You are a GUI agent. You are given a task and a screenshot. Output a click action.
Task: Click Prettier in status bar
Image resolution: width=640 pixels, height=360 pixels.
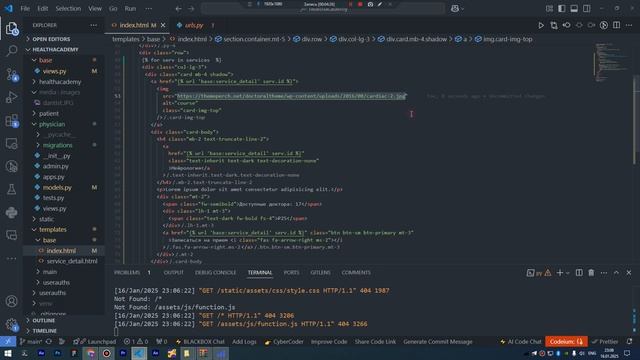[x=604, y=342]
